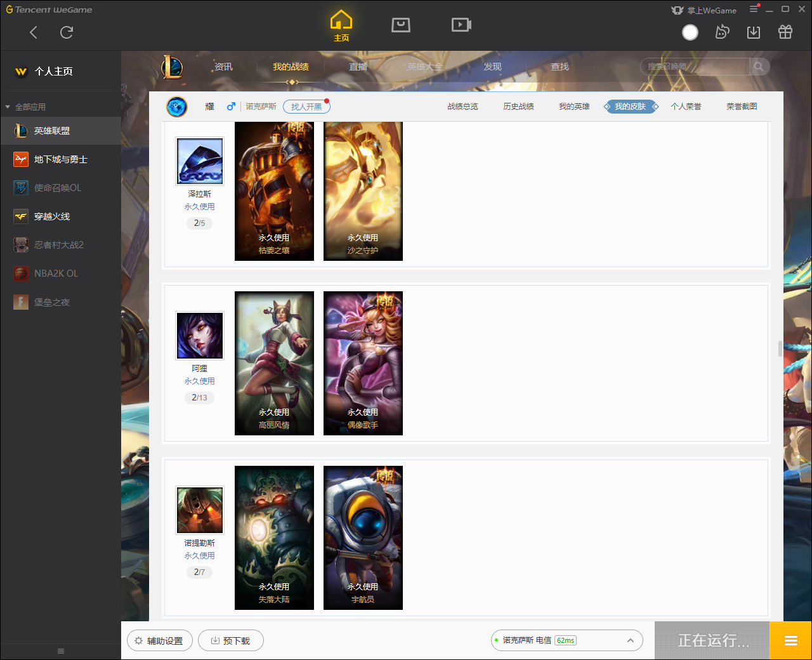Switch to 我的英雄 sub-tab
The image size is (812, 660).
tap(574, 107)
